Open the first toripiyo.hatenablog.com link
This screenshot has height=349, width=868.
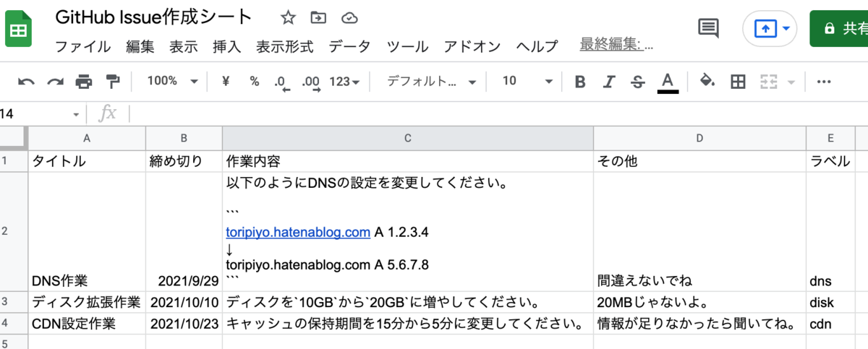[x=298, y=233]
